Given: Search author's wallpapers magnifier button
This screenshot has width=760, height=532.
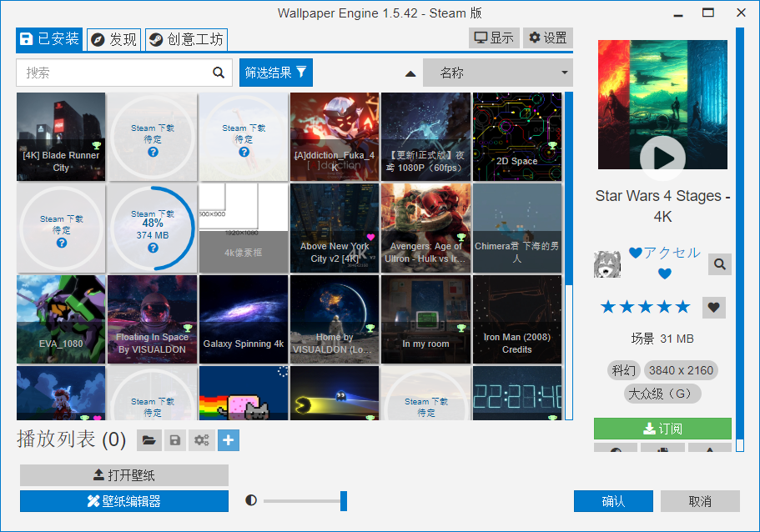Looking at the screenshot, I should (x=720, y=264).
